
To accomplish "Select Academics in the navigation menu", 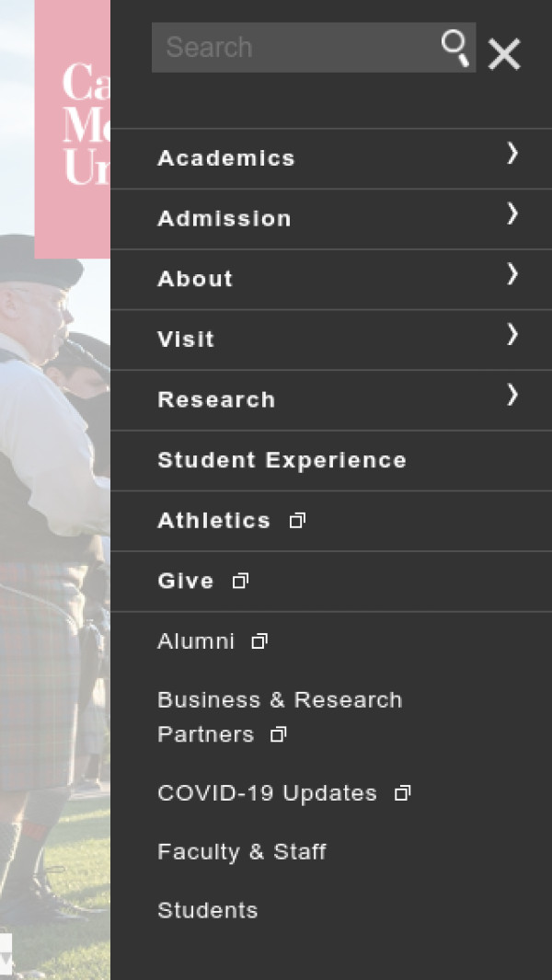I will pyautogui.click(x=226, y=158).
